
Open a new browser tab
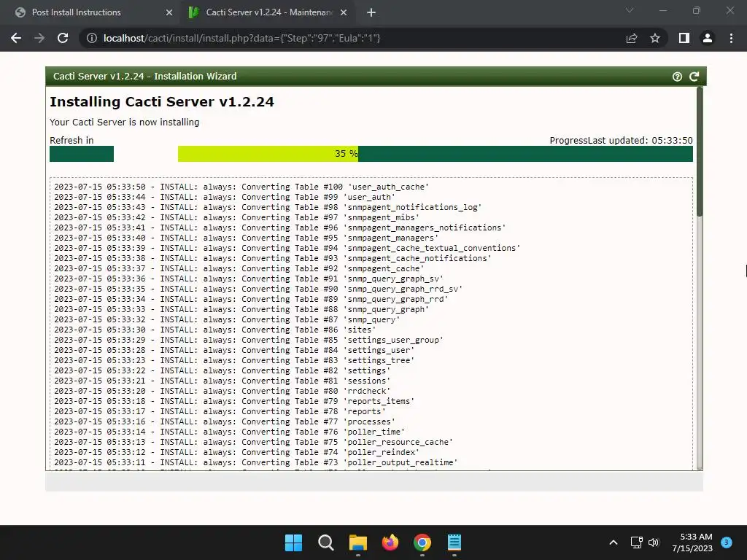371,12
